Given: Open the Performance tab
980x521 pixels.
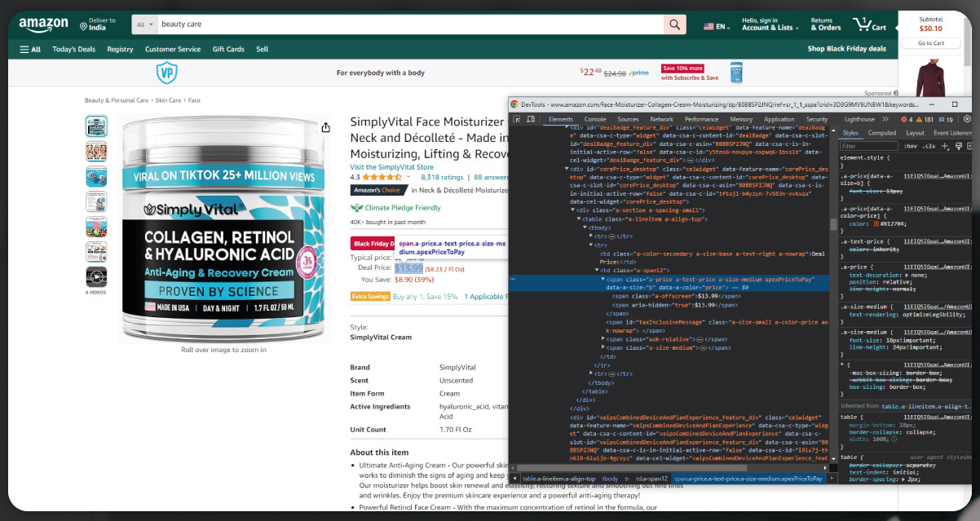Looking at the screenshot, I should (701, 119).
